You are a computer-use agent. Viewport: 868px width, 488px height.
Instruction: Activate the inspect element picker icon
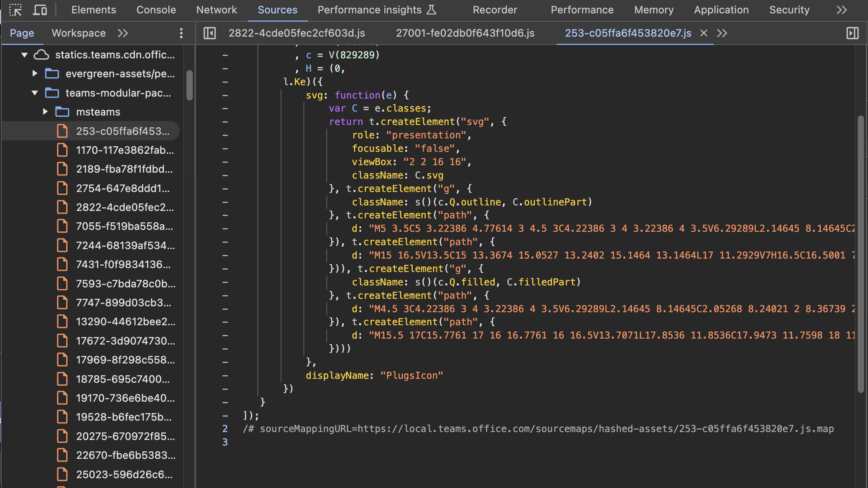pos(15,10)
